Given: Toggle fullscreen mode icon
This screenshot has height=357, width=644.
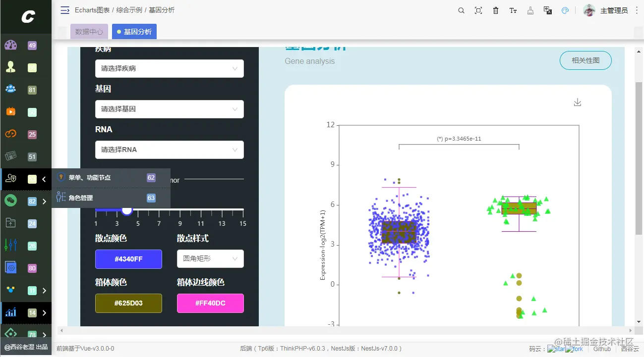Looking at the screenshot, I should (478, 10).
